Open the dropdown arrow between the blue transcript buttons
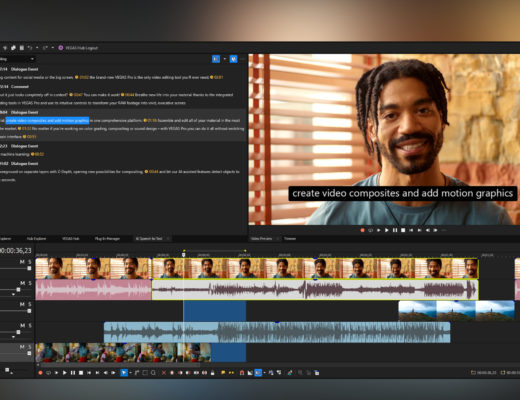 coord(225,59)
